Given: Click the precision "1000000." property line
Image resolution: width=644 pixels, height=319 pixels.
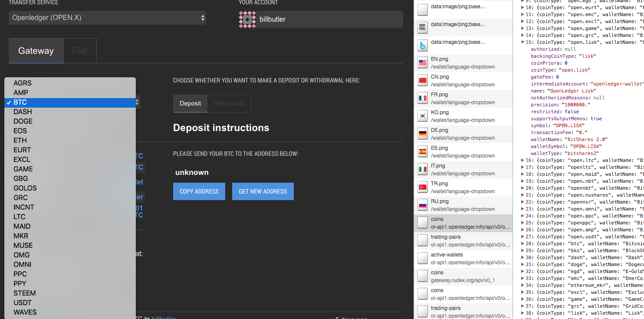Looking at the screenshot, I should click(561, 105).
